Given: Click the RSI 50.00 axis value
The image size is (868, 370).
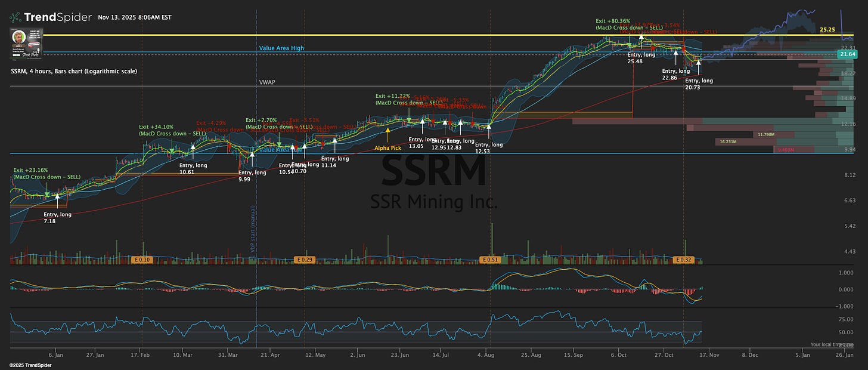Looking at the screenshot, I should [848, 332].
